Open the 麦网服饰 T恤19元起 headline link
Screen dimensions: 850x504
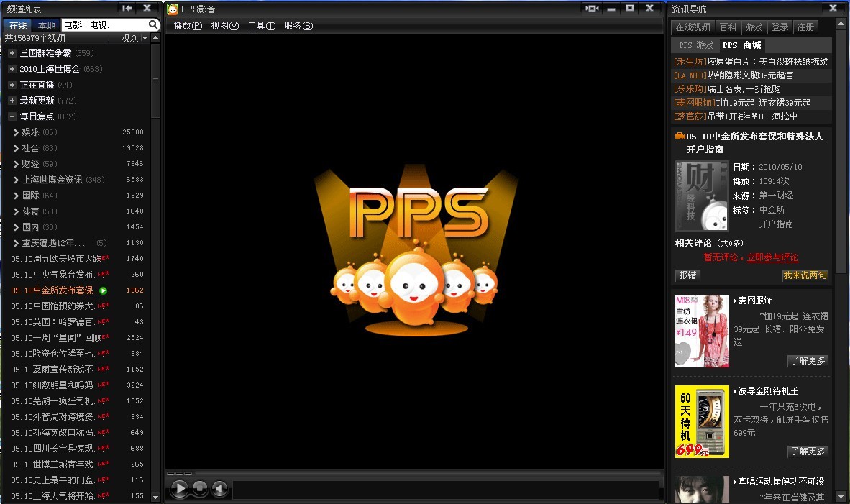coord(742,102)
